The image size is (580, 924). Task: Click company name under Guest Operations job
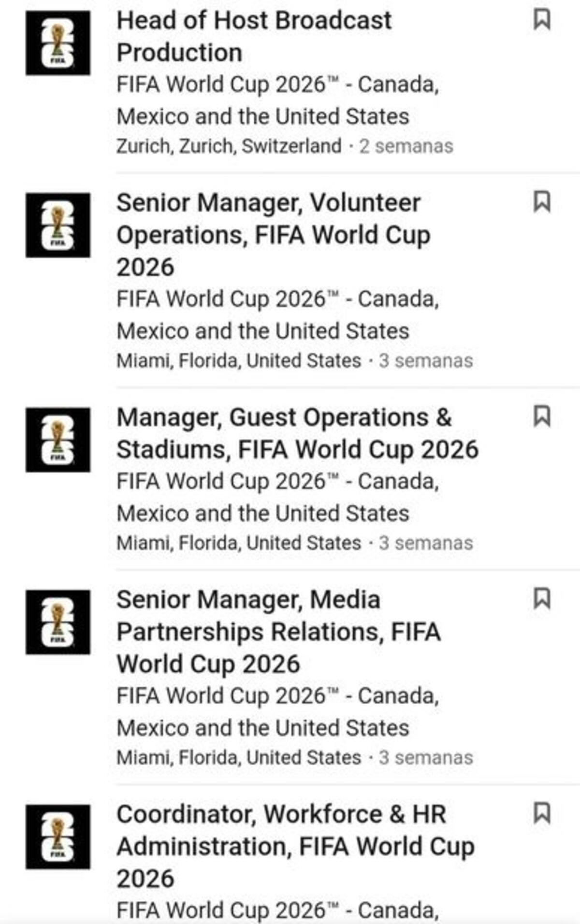[277, 497]
